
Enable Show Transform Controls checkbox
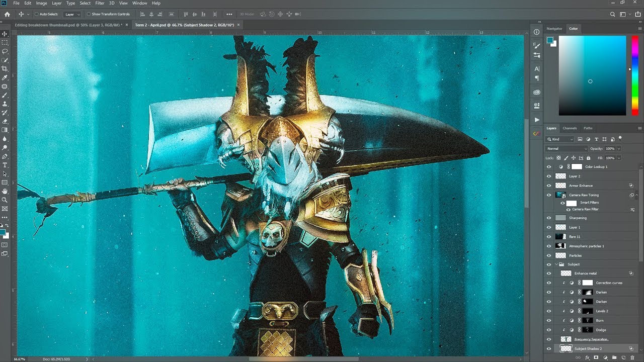pos(89,14)
